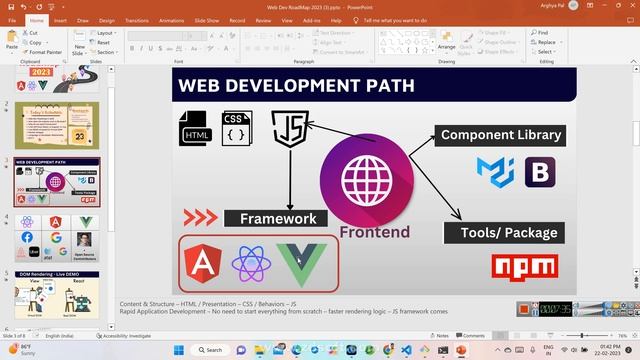Save the presentation from the quick access toolbar
The width and height of the screenshot is (640, 360).
[x=11, y=7]
